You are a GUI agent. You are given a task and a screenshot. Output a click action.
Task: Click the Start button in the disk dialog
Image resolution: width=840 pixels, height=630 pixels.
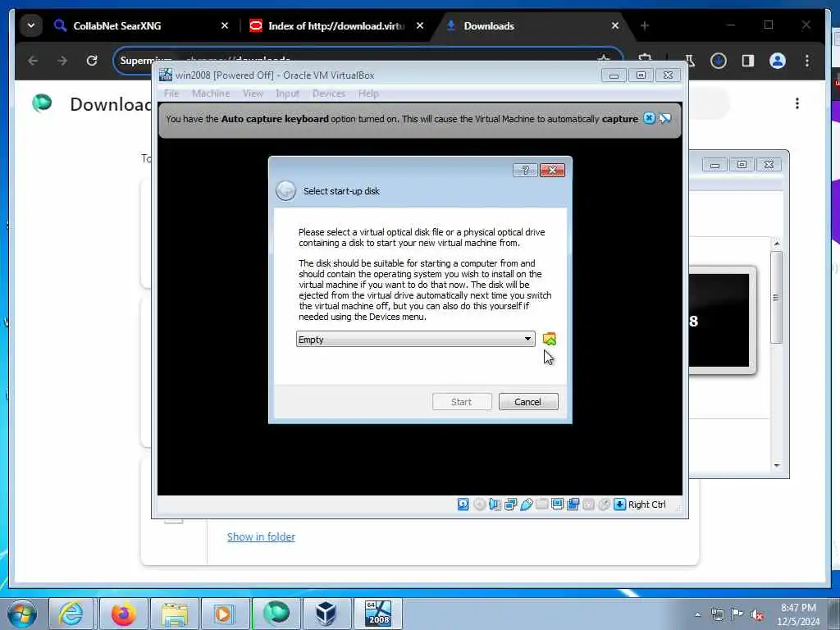461,402
